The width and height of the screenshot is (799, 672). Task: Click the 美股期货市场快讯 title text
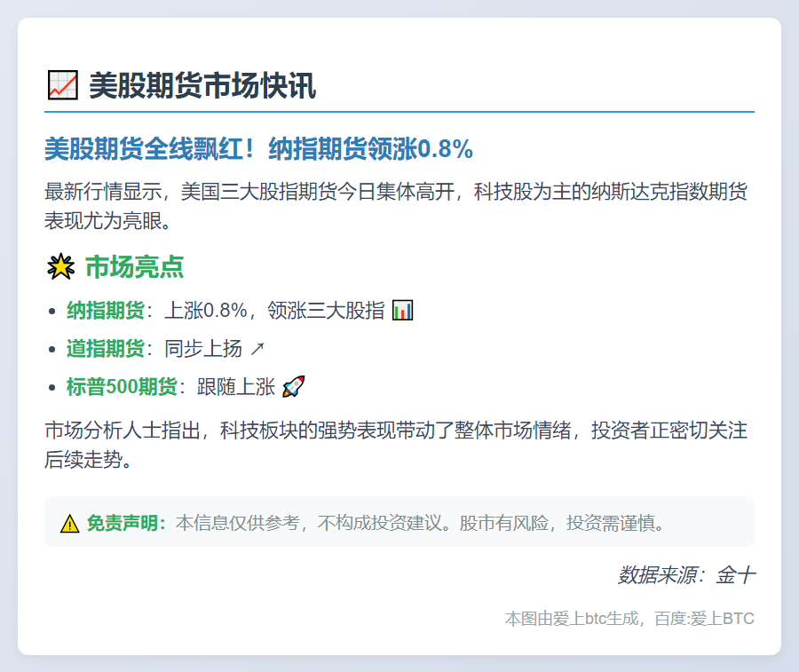(x=204, y=85)
